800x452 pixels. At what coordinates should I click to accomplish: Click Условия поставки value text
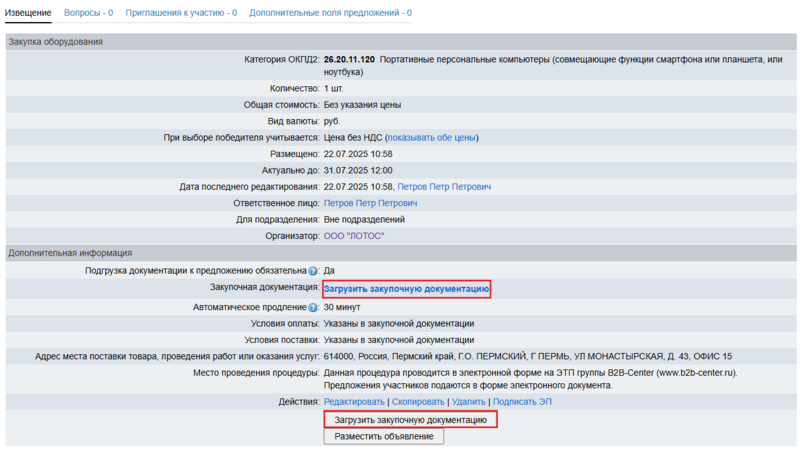tap(399, 340)
